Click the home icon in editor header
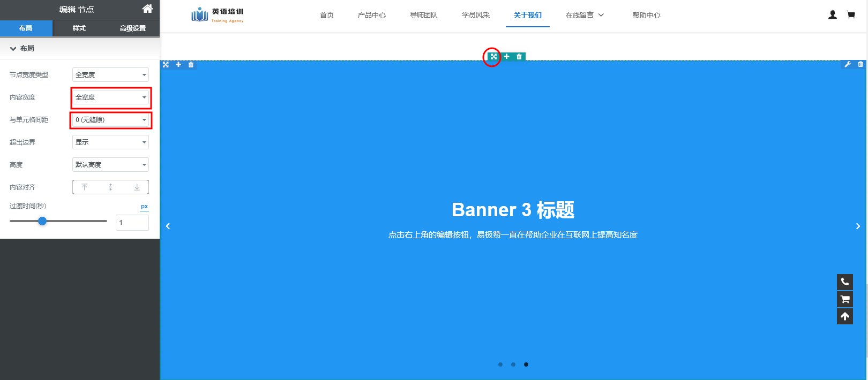Viewport: 868px width, 380px height. tap(147, 9)
